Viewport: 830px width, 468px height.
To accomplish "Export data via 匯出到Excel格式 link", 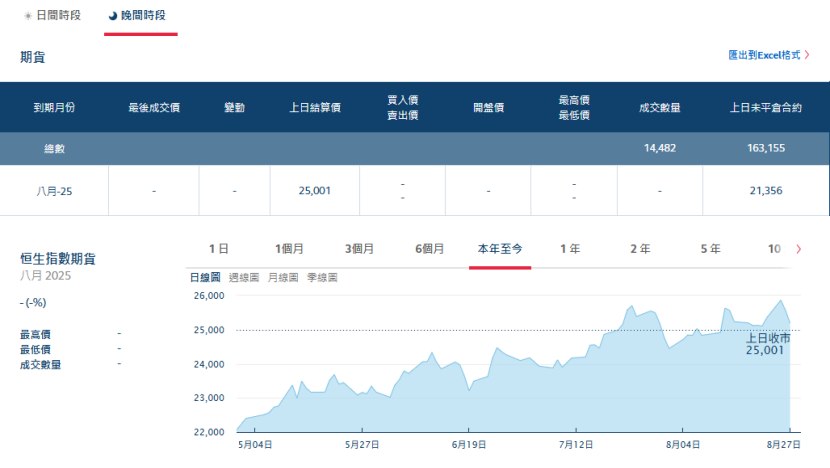I will tap(764, 56).
